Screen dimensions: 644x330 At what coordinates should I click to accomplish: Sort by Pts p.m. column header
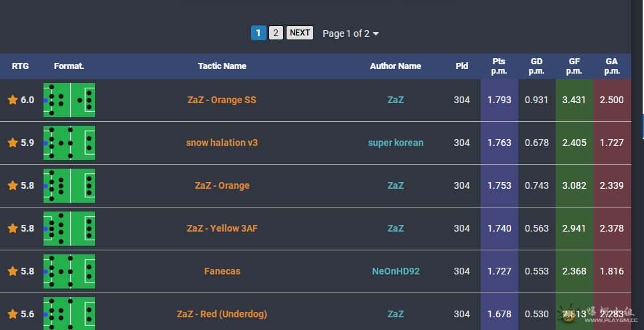pyautogui.click(x=499, y=66)
